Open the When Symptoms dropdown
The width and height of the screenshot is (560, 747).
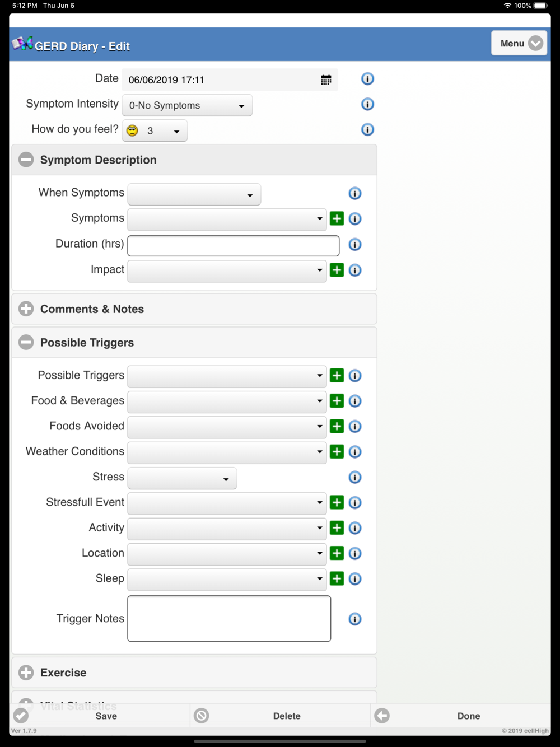(x=194, y=194)
